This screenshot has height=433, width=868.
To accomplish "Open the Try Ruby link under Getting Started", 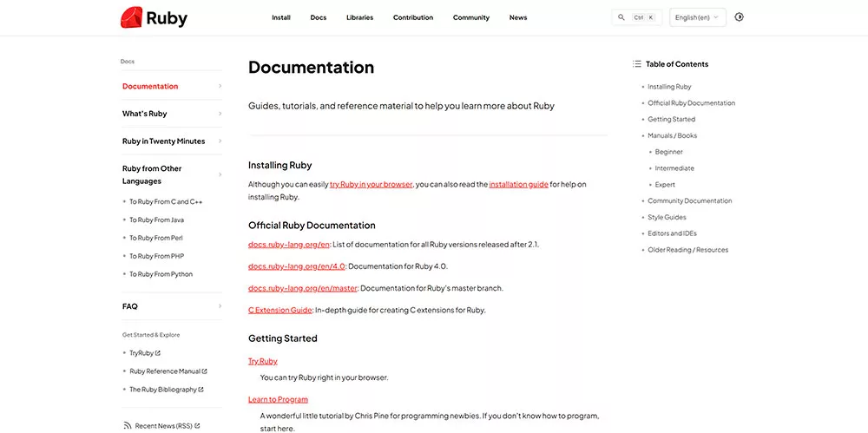I will tap(263, 361).
